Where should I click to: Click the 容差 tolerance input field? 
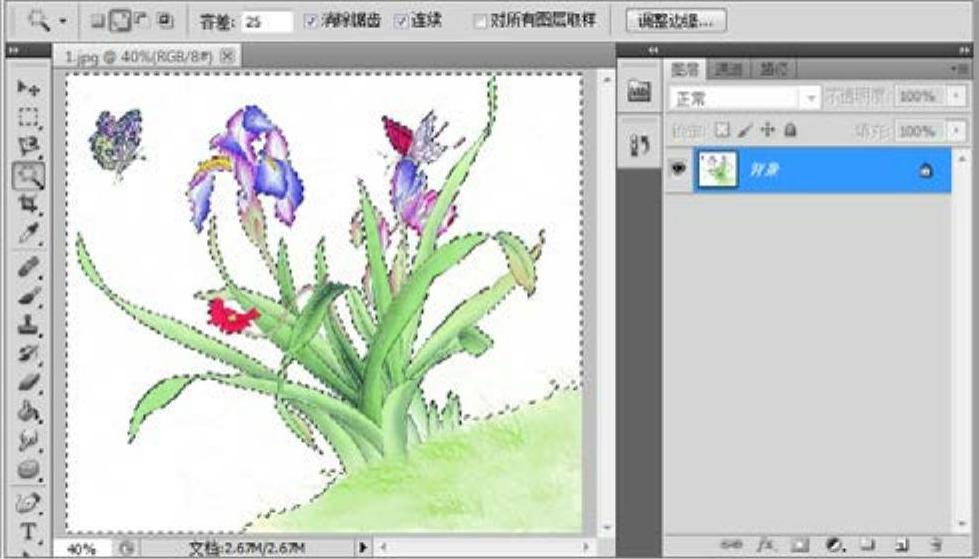coord(266,21)
